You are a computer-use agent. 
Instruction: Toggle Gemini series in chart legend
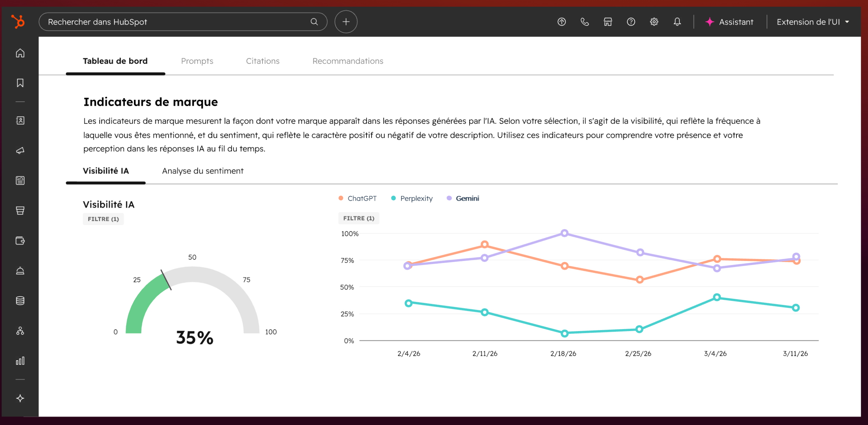pos(463,198)
